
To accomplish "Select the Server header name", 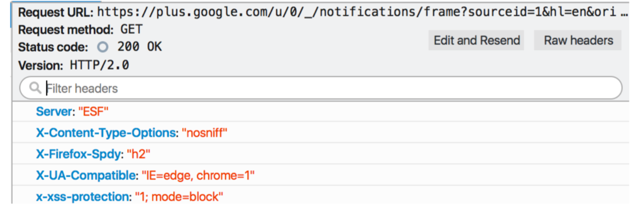I will (x=54, y=111).
